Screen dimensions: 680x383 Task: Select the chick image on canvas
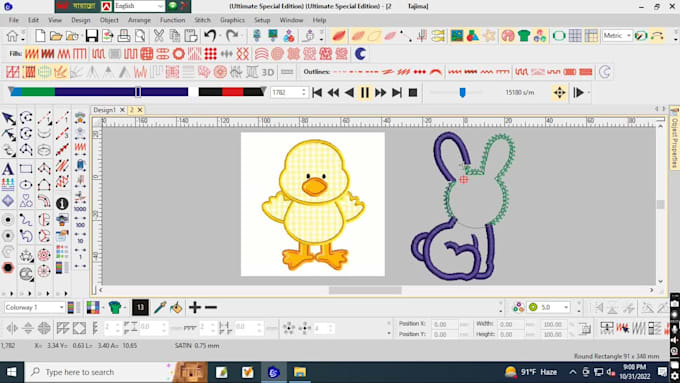point(313,204)
